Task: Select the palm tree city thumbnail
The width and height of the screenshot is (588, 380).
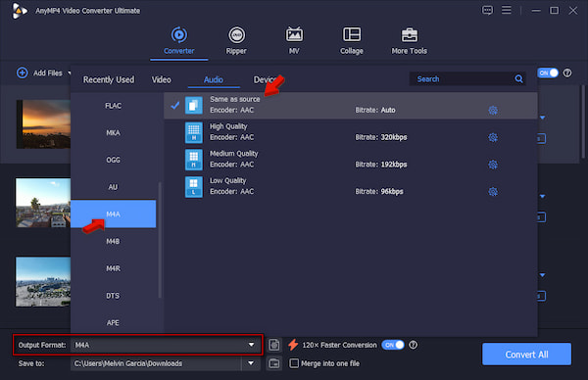Action: coord(43,203)
